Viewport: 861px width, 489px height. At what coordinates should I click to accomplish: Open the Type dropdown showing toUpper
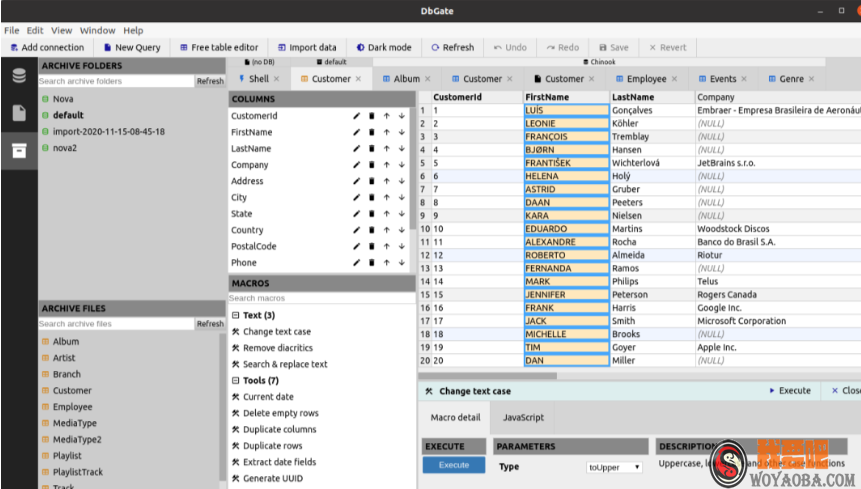[x=614, y=467]
